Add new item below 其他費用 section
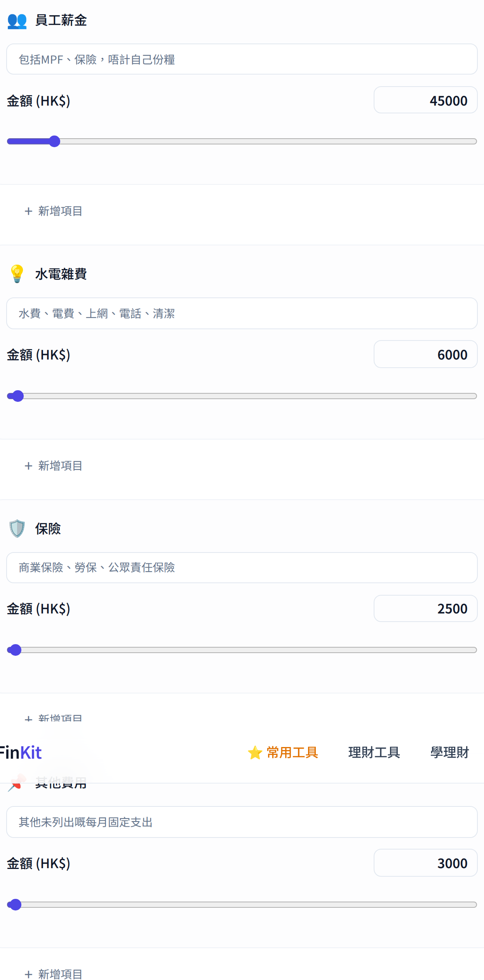The height and width of the screenshot is (980, 484). pyautogui.click(x=54, y=974)
